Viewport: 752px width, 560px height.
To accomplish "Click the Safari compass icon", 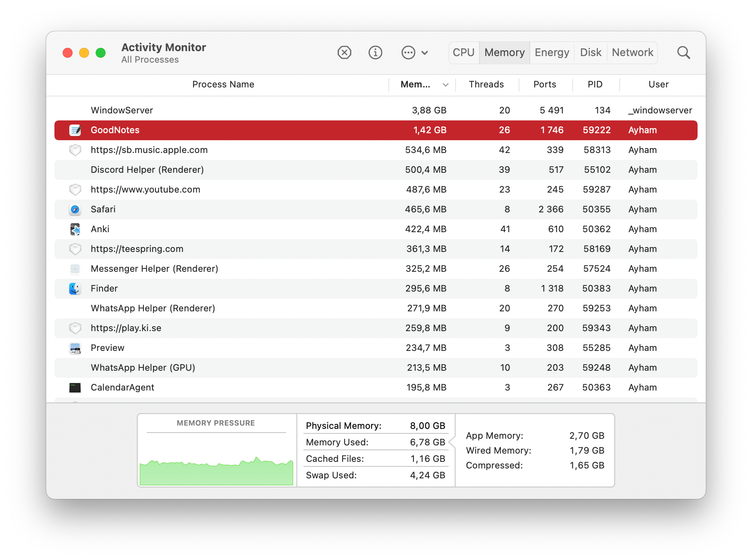I will [x=75, y=209].
